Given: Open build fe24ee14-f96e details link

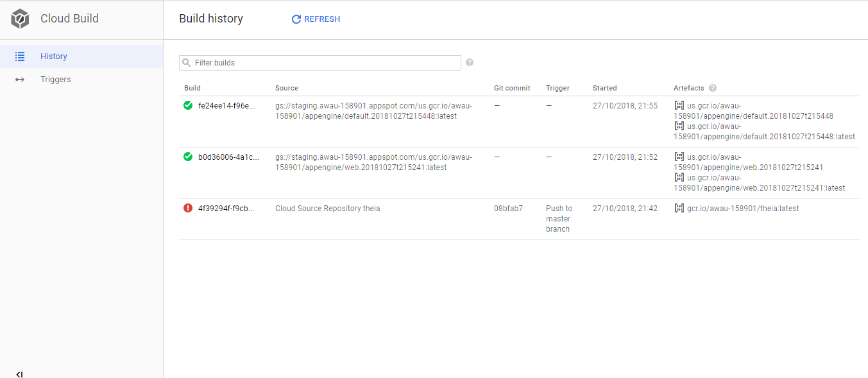Looking at the screenshot, I should click(226, 105).
